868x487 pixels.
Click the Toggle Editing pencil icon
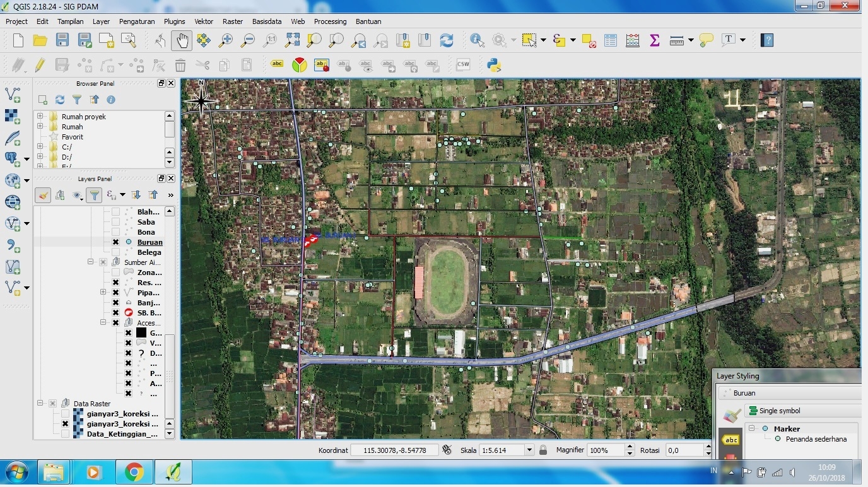point(39,64)
